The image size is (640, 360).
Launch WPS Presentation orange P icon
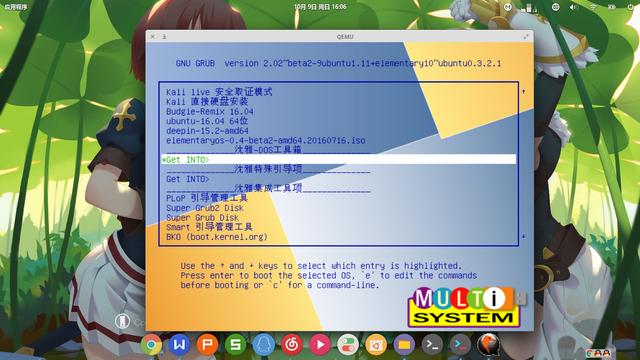[x=207, y=345]
